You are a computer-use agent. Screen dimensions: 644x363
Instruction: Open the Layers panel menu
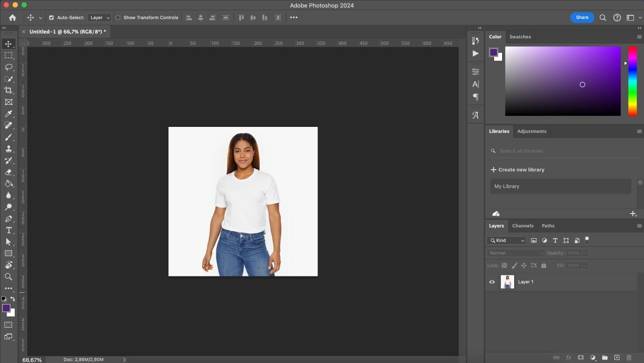point(639,226)
